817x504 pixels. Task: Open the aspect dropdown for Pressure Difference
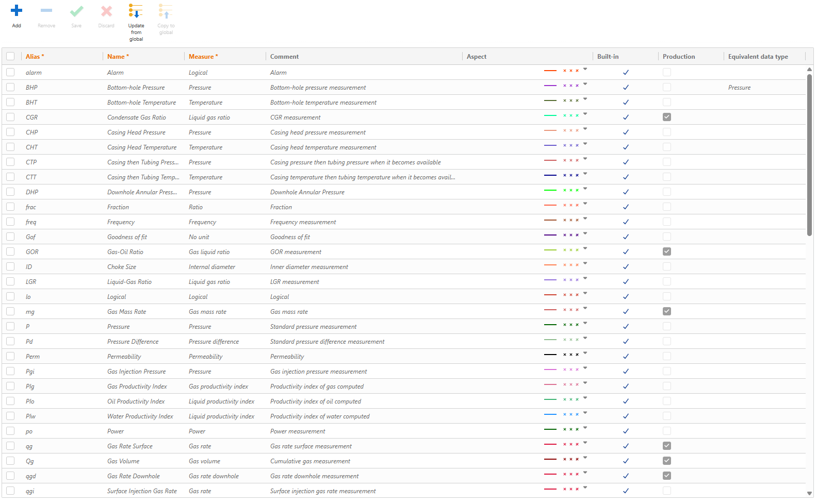coord(585,338)
